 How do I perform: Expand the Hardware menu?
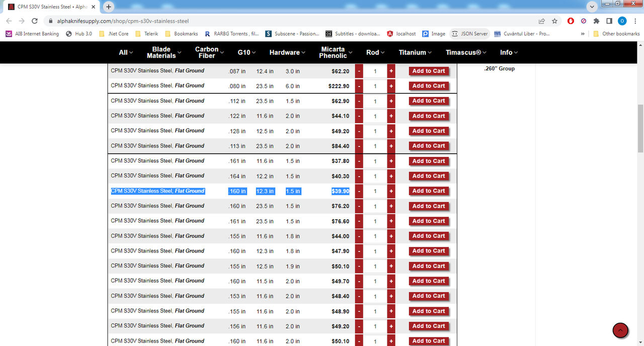(x=288, y=52)
